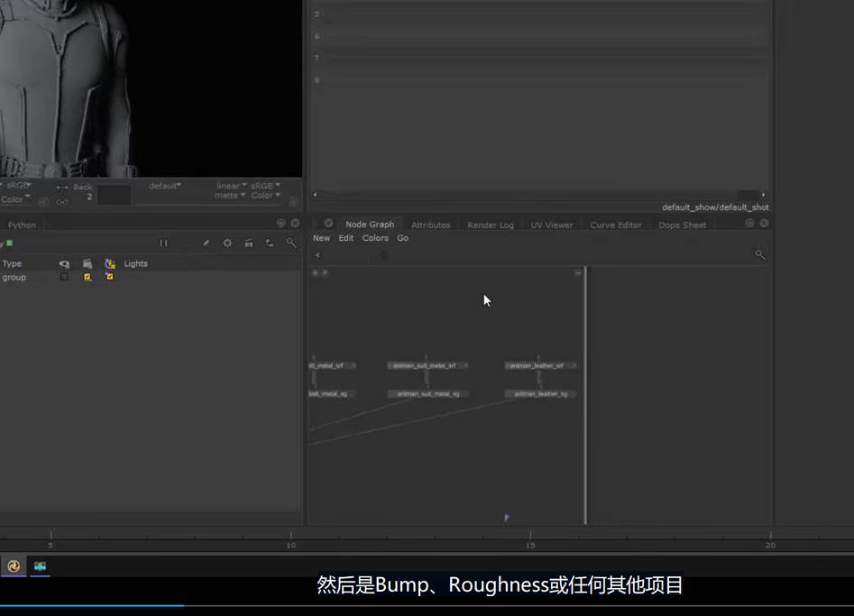Click the dark color swatch beside Back
This screenshot has width=854, height=616.
coord(115,195)
